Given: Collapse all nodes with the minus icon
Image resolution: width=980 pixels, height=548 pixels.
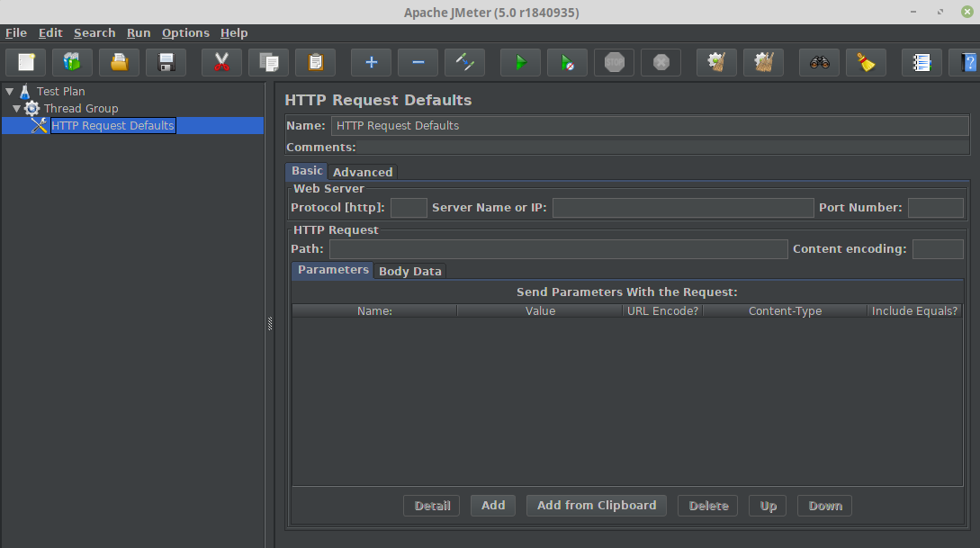Looking at the screenshot, I should 418,62.
